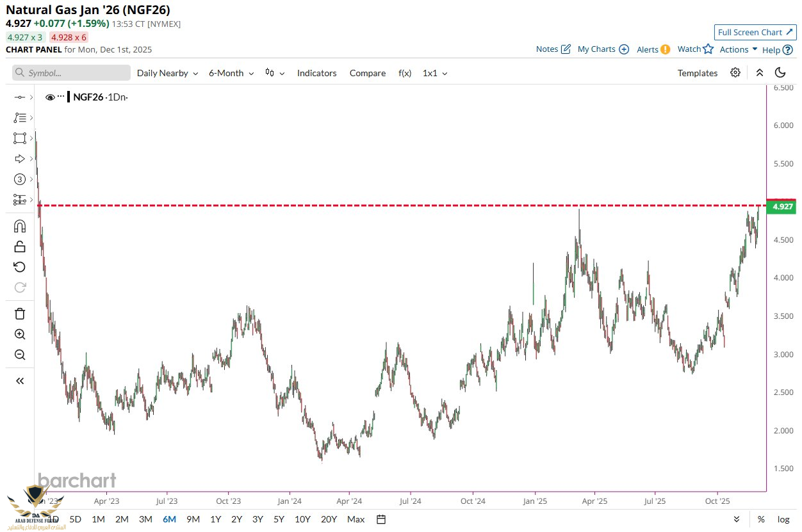Screen dimensions: 802x532
Task: Zoom out using the magnifier minus icon
Action: click(x=20, y=355)
